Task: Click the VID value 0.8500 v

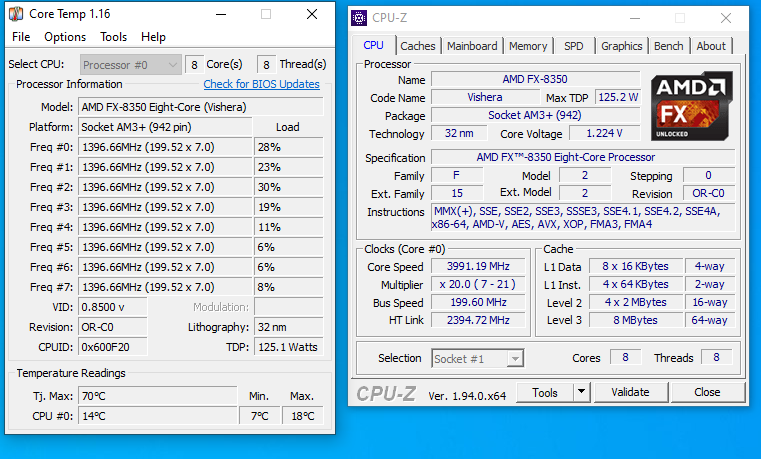Action: tap(113, 307)
